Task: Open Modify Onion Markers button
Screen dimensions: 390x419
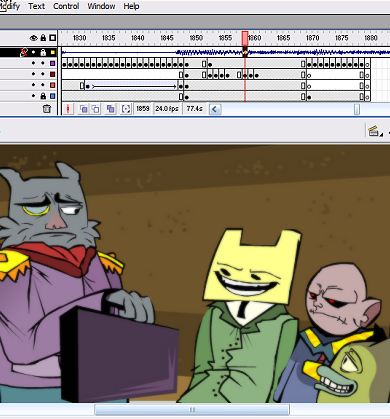Action: [126, 109]
